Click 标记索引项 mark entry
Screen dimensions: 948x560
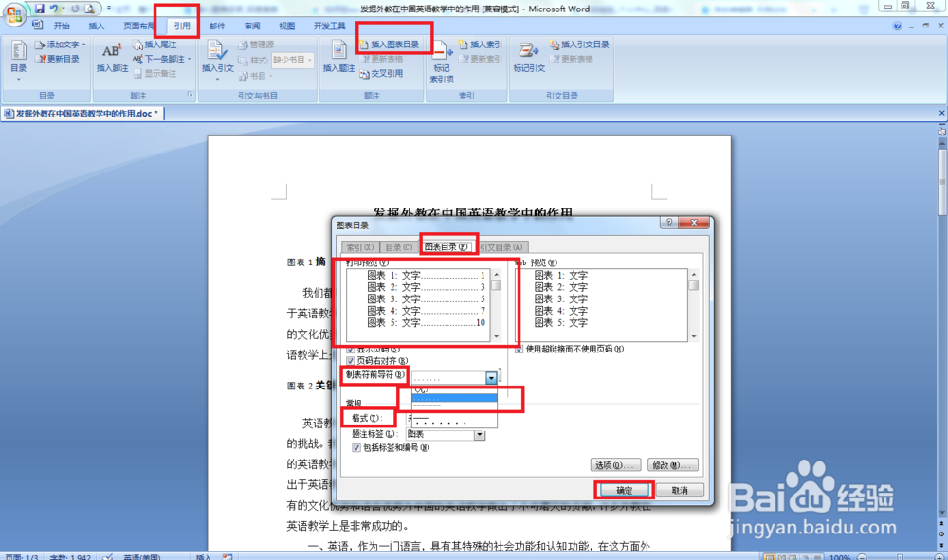coord(442,62)
